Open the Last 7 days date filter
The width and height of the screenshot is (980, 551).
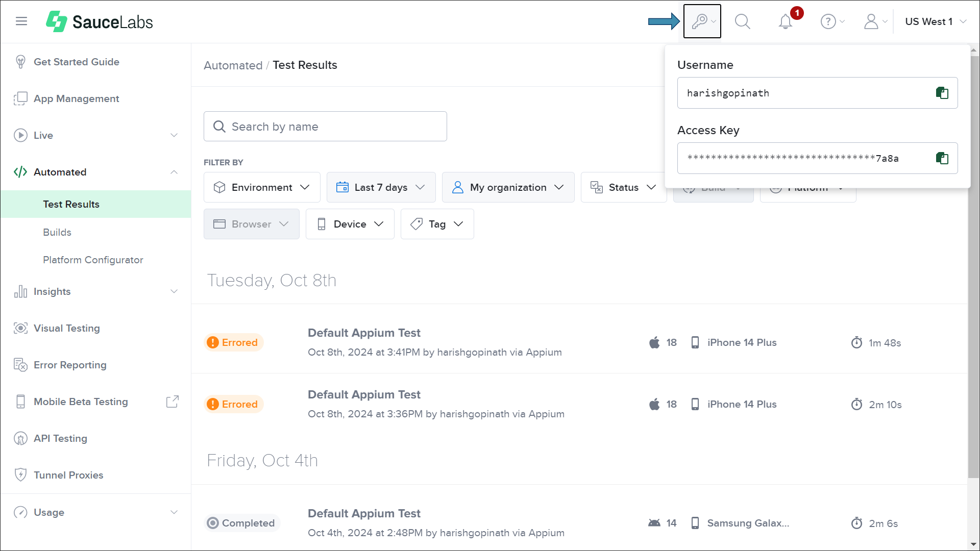click(x=381, y=187)
